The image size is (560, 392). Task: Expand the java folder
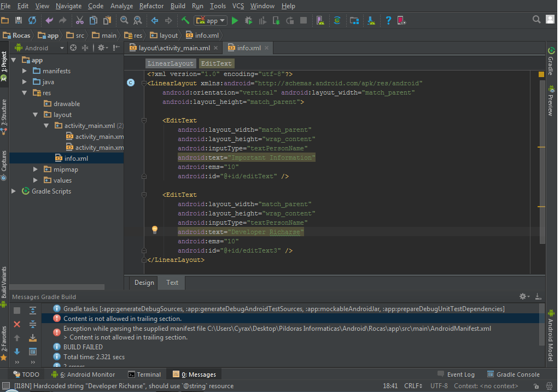click(24, 82)
